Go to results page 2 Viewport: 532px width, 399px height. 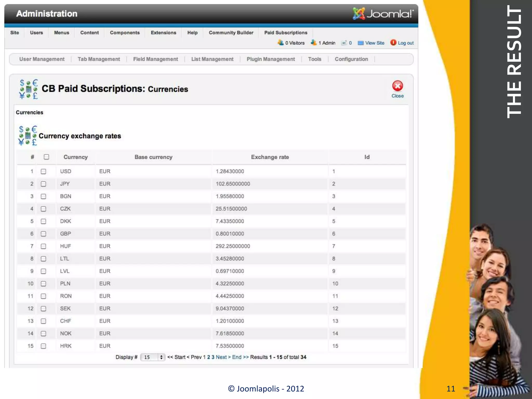pyautogui.click(x=208, y=357)
